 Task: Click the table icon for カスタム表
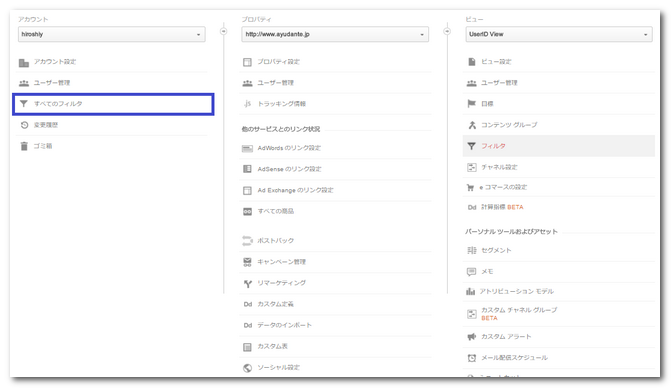click(x=247, y=347)
